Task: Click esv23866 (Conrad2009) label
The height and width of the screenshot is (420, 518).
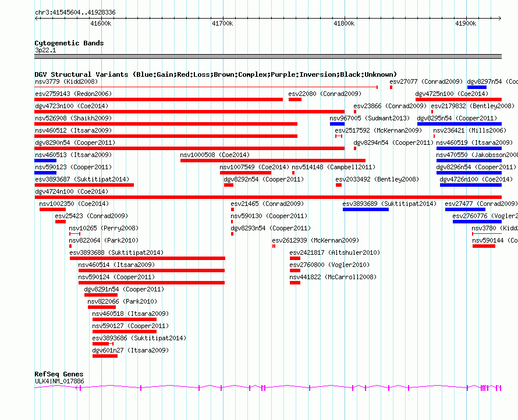Action: pyautogui.click(x=390, y=106)
